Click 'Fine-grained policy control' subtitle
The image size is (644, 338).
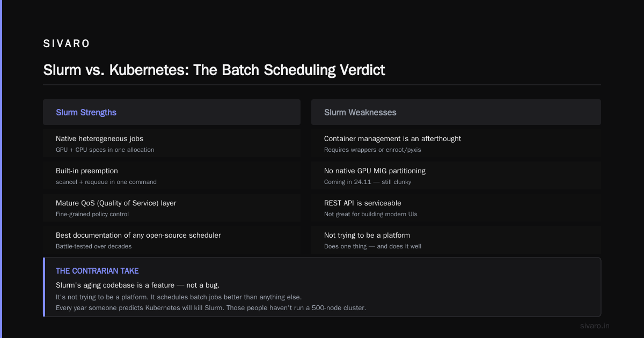tap(92, 214)
